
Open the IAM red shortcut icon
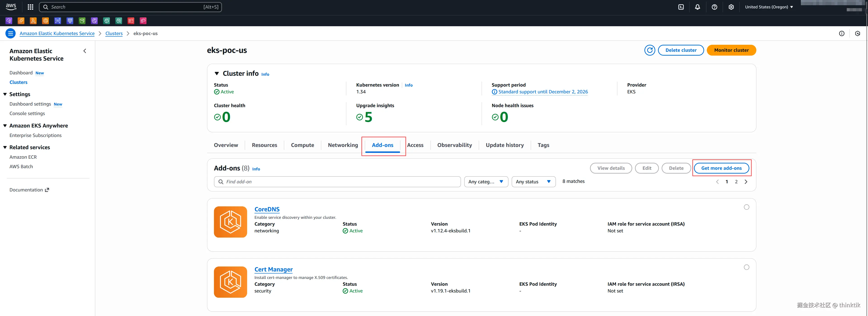click(x=131, y=21)
